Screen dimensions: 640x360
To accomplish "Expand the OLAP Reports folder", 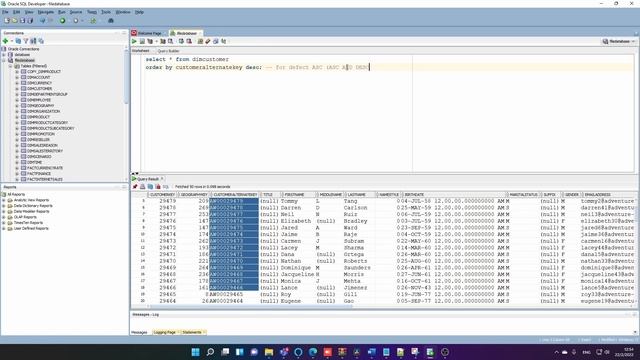I will tap(4, 217).
